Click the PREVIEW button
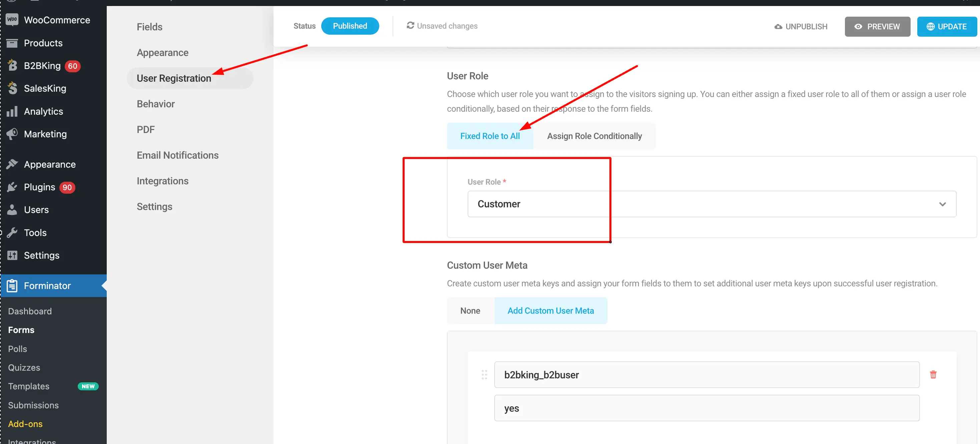 pyautogui.click(x=877, y=27)
